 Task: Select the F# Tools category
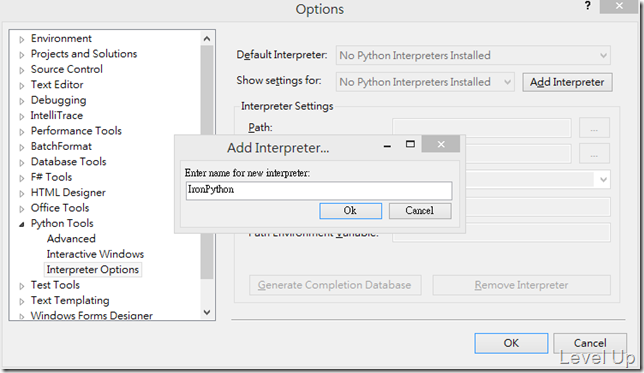click(51, 177)
